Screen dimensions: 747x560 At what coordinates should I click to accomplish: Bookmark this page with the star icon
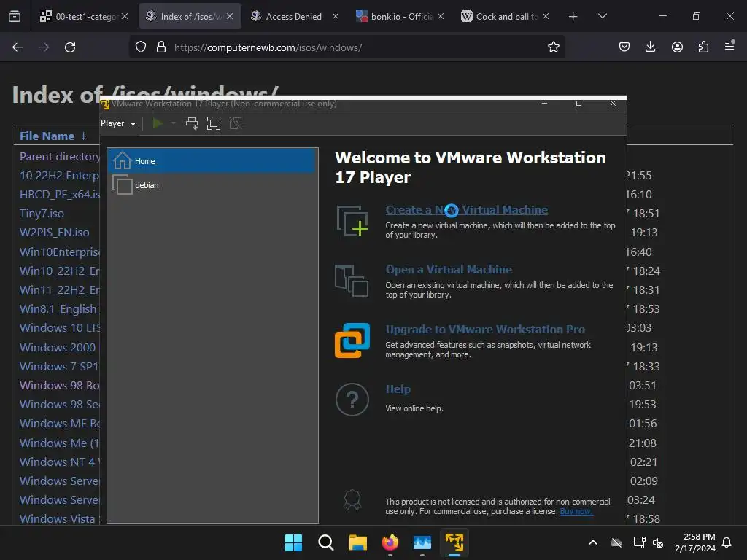(x=553, y=47)
